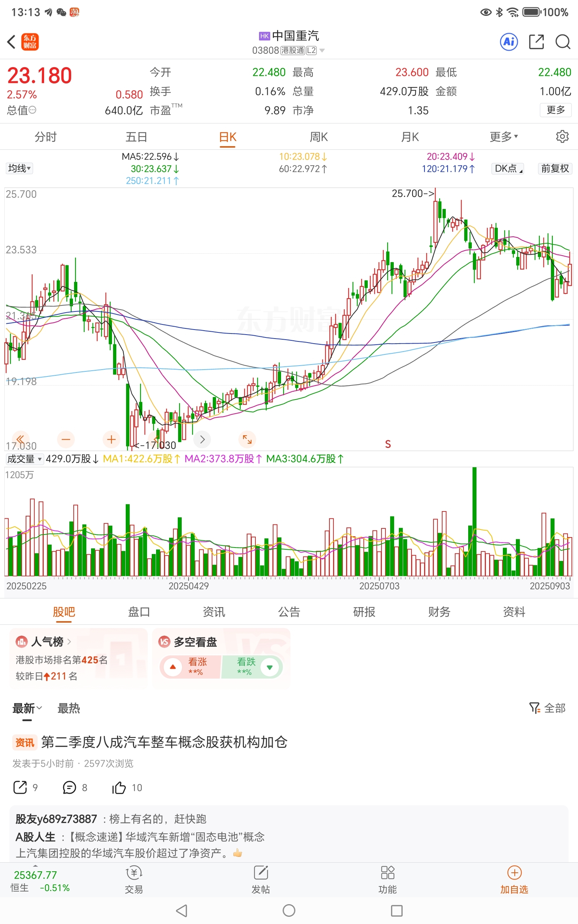Viewport: 578px width, 924px height.
Task: Switch to 分时 chart tab
Action: [x=46, y=136]
